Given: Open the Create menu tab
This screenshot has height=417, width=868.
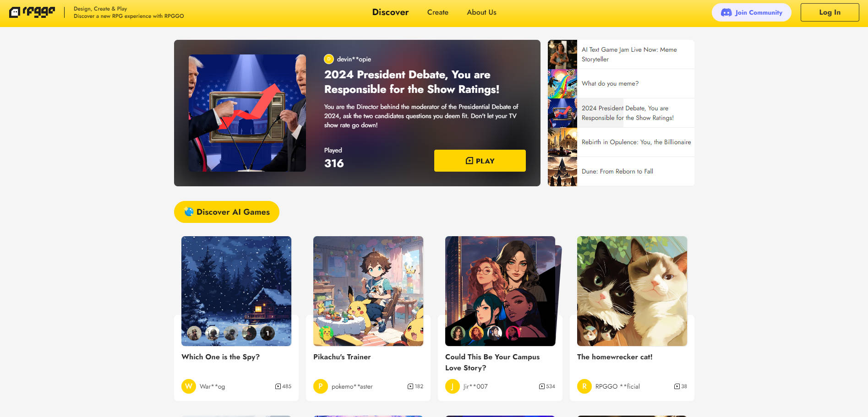Looking at the screenshot, I should coord(437,12).
